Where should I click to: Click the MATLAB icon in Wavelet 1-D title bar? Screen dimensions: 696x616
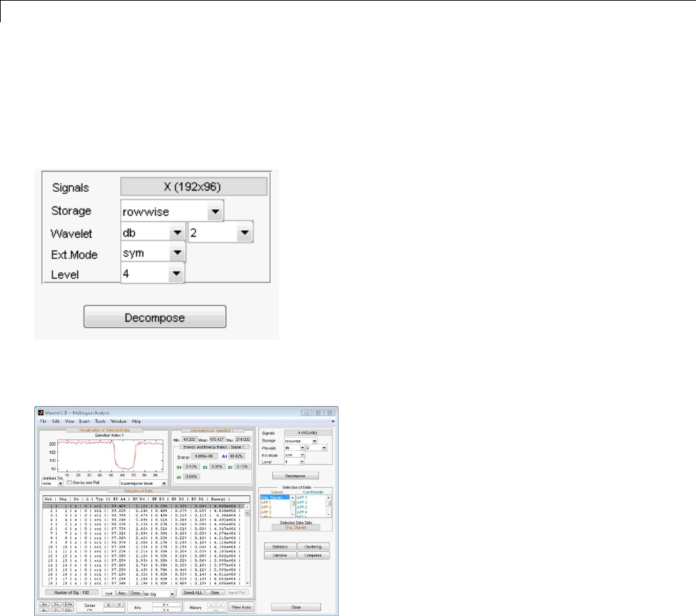pos(40,412)
